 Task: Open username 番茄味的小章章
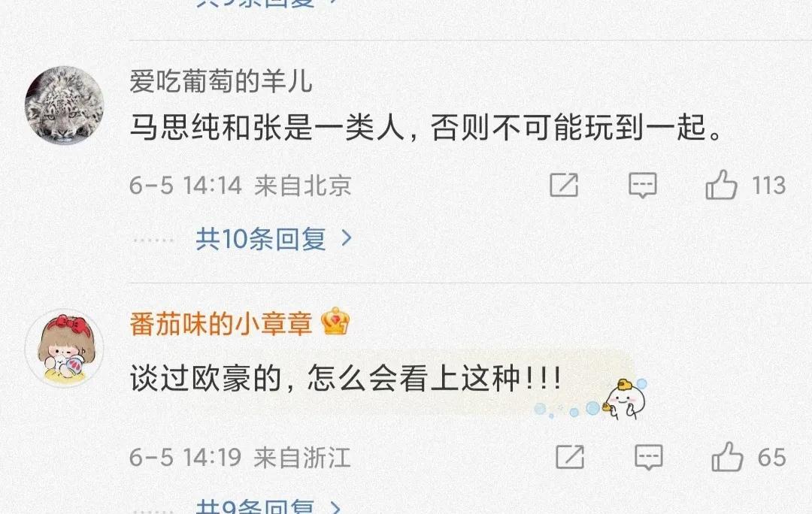click(x=221, y=324)
